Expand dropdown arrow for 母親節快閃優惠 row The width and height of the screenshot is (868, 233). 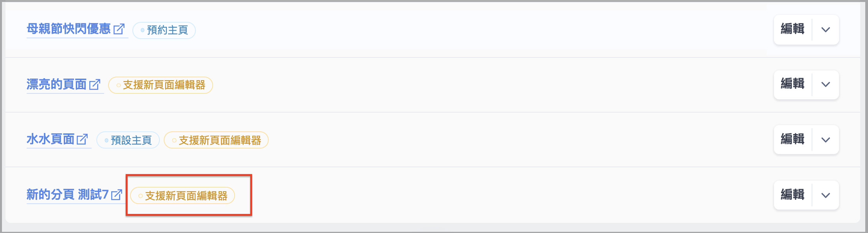(826, 30)
